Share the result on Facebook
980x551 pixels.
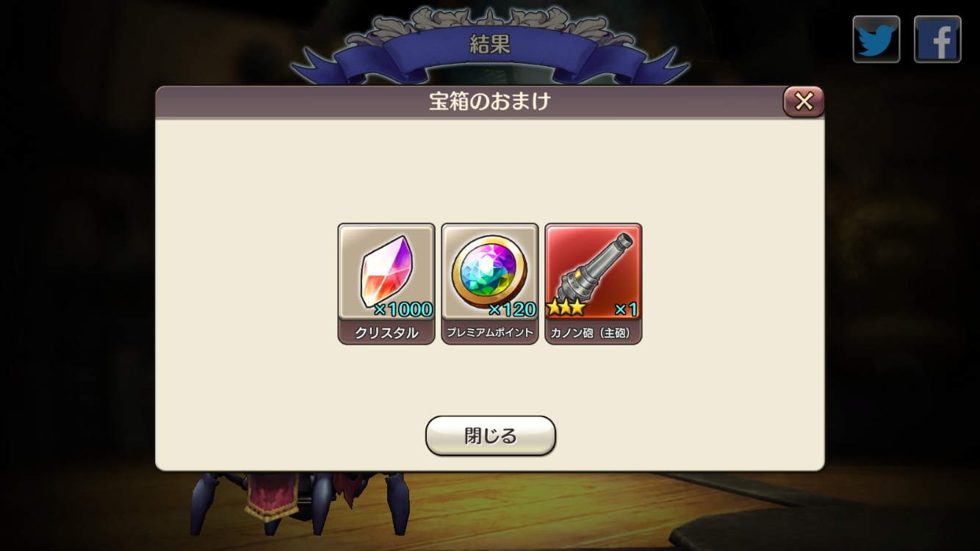(x=937, y=39)
